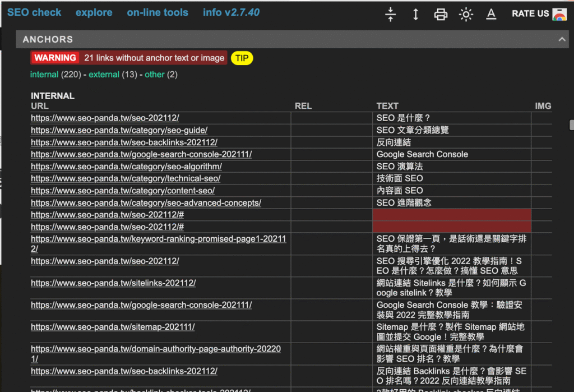
Task: Open the explore menu
Action: 94,12
